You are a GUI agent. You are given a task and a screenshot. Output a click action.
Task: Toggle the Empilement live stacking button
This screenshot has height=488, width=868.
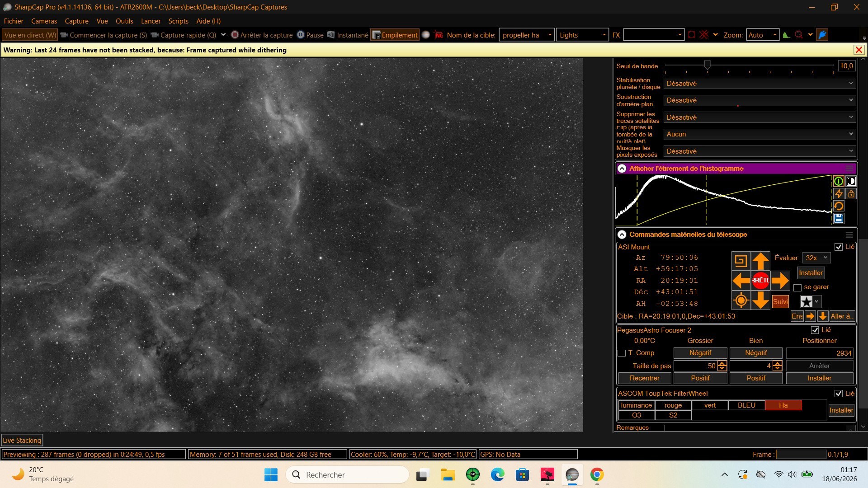click(395, 35)
